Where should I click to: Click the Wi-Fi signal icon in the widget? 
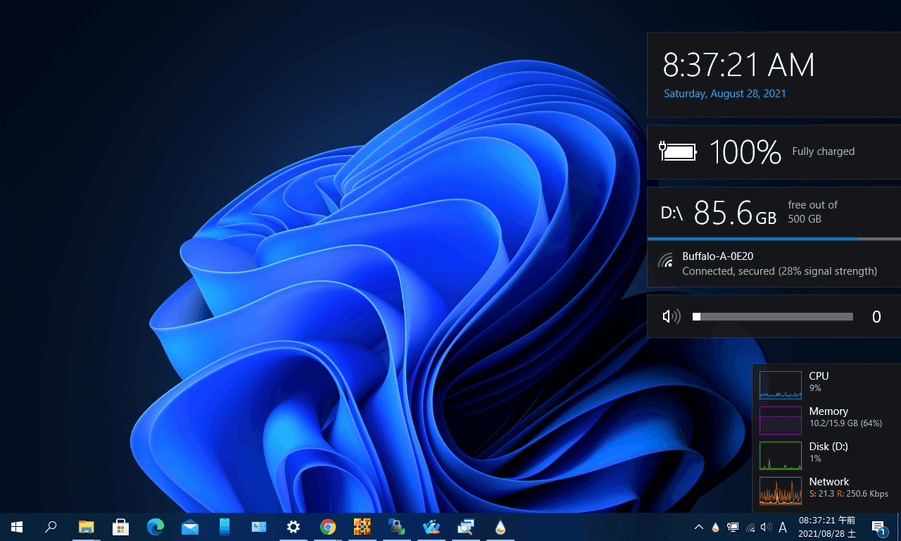665,260
